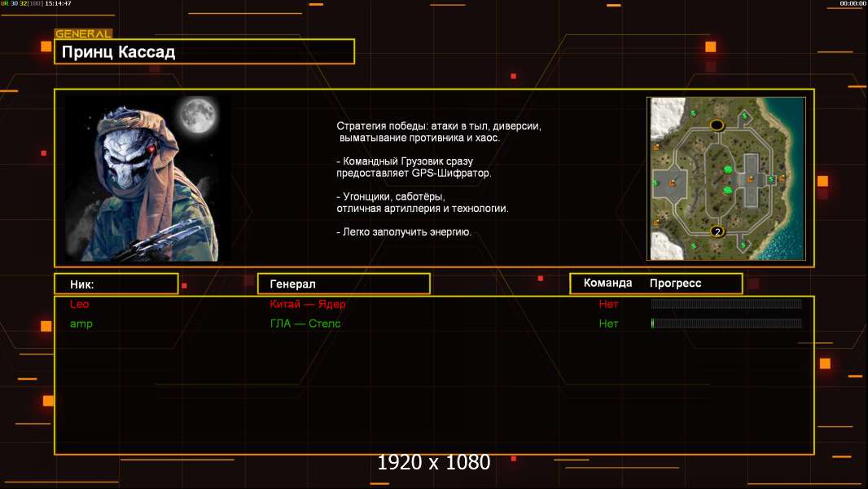Click the line "- Угонщики, саботёры,"
This screenshot has width=868, height=489.
(391, 196)
